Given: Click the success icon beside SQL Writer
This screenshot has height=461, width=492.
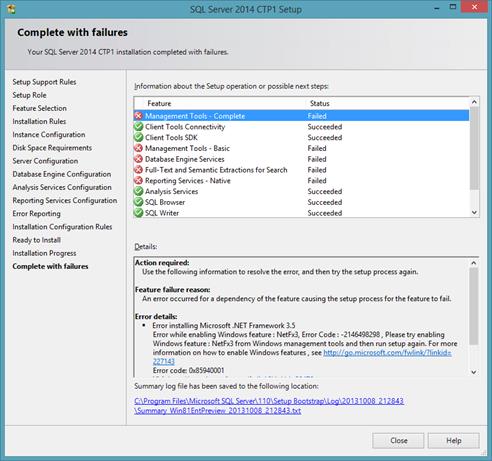Looking at the screenshot, I should (x=138, y=213).
